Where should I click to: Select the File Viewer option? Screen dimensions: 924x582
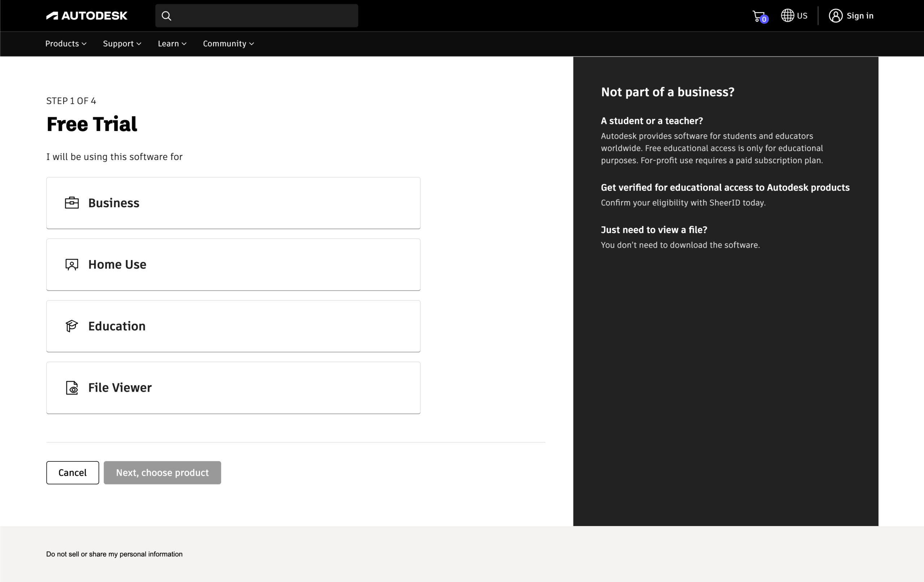pyautogui.click(x=233, y=388)
